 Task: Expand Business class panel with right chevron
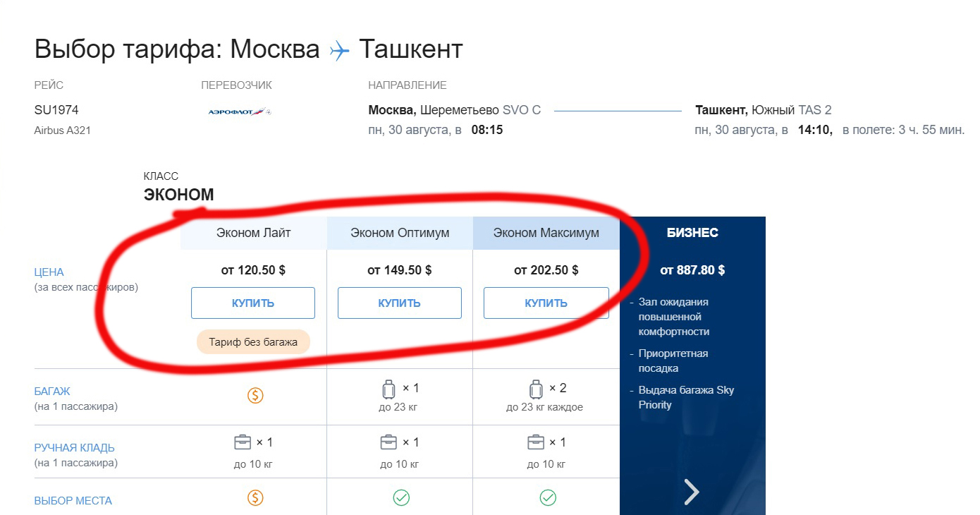coord(692,492)
